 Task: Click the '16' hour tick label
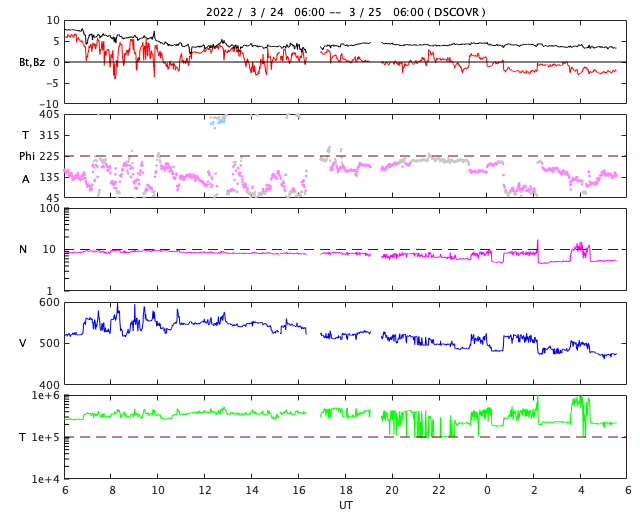pos(298,490)
